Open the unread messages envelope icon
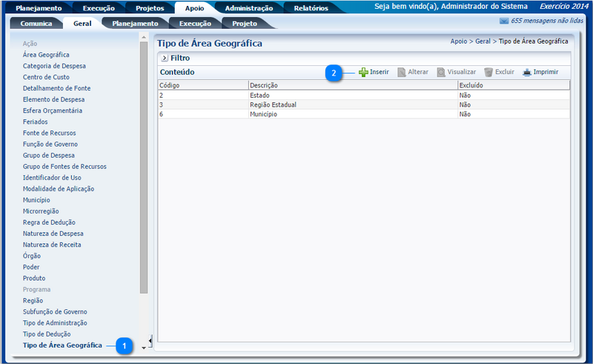 504,21
